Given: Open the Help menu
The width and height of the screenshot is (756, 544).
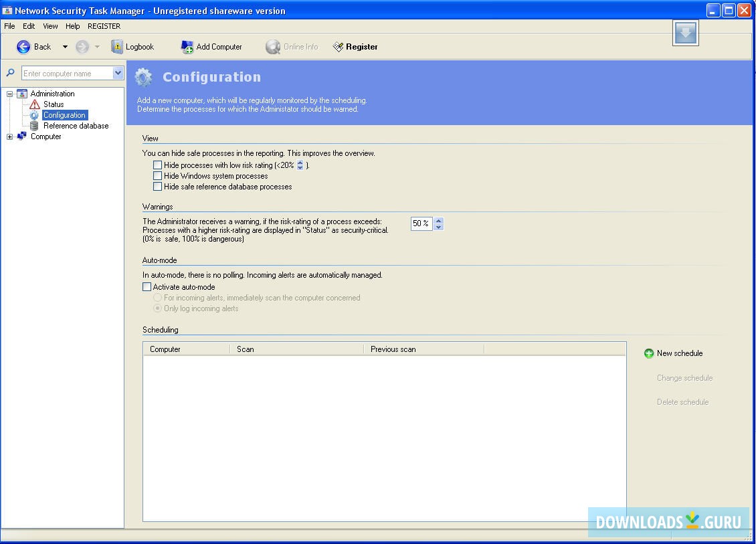Looking at the screenshot, I should pos(73,26).
